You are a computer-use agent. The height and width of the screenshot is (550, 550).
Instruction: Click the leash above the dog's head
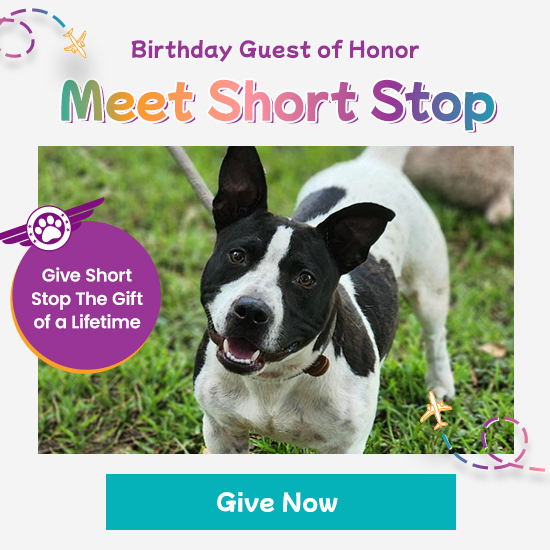[x=191, y=175]
